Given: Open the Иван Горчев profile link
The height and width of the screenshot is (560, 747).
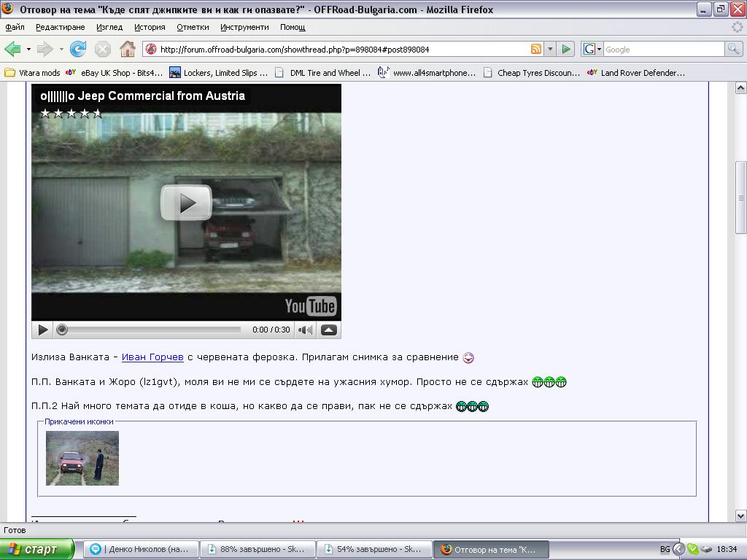Looking at the screenshot, I should coord(152,357).
